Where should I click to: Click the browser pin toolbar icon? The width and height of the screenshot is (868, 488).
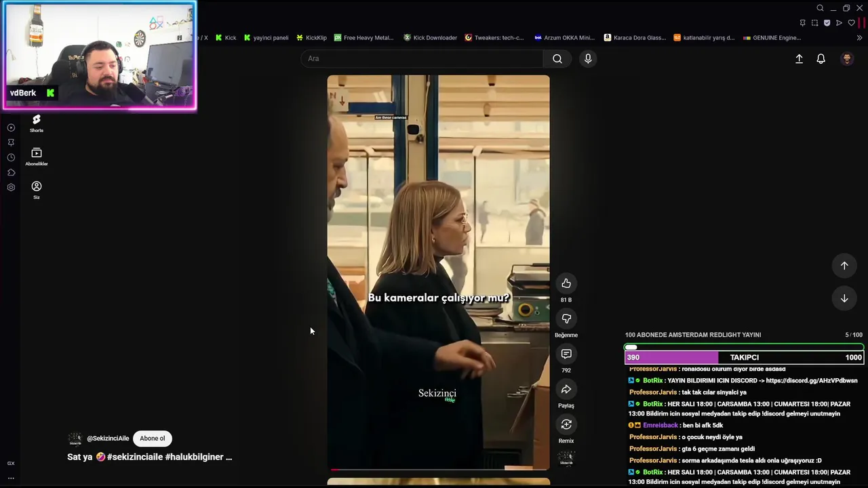tap(802, 23)
